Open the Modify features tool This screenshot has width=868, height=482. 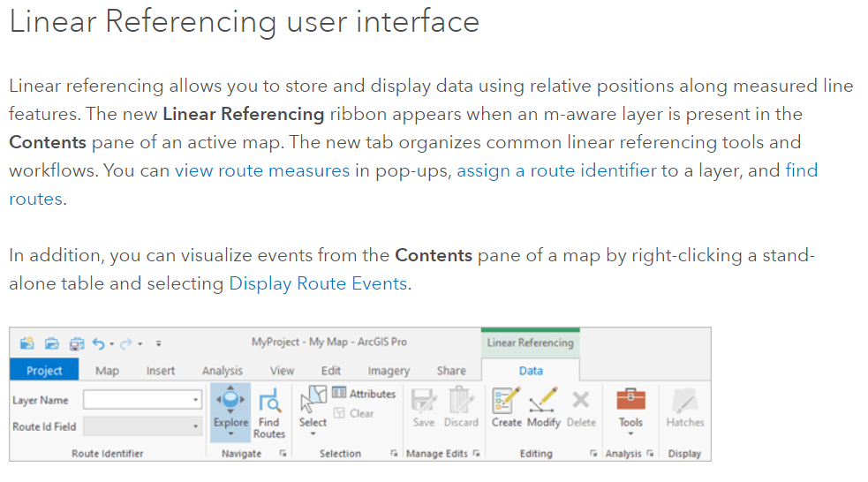pos(544,408)
